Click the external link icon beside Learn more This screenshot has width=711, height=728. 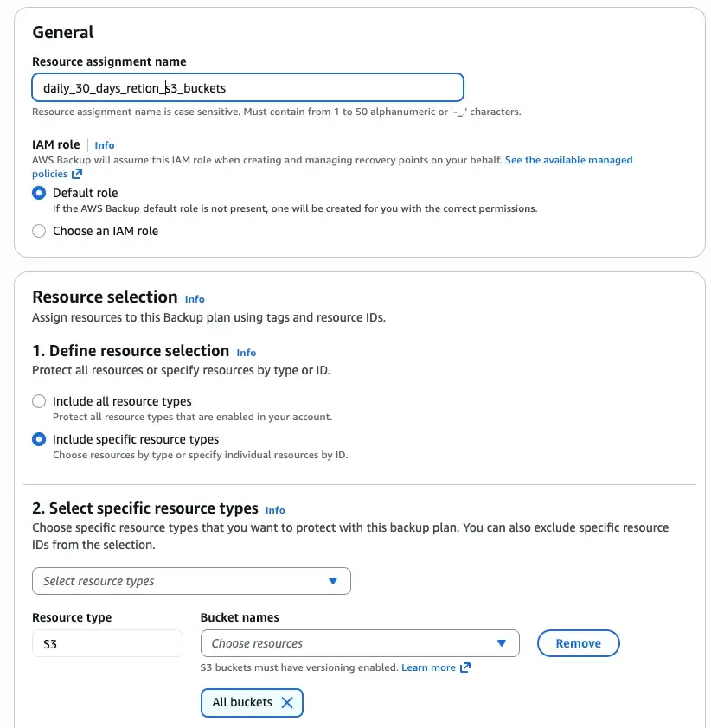tap(465, 667)
